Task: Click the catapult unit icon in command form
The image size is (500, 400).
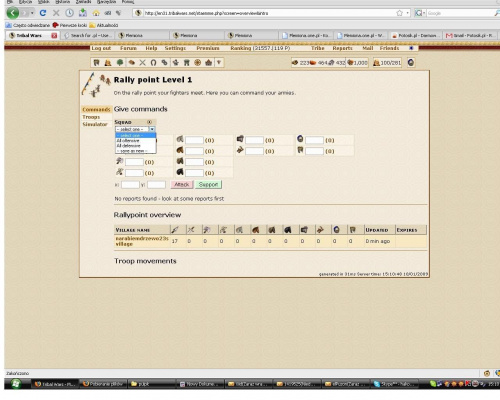Action: [x=240, y=150]
